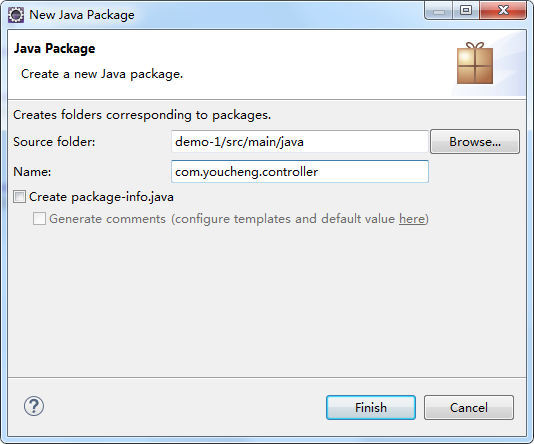Click the "Create a new Java package." description
This screenshot has width=534, height=444.
[x=102, y=74]
